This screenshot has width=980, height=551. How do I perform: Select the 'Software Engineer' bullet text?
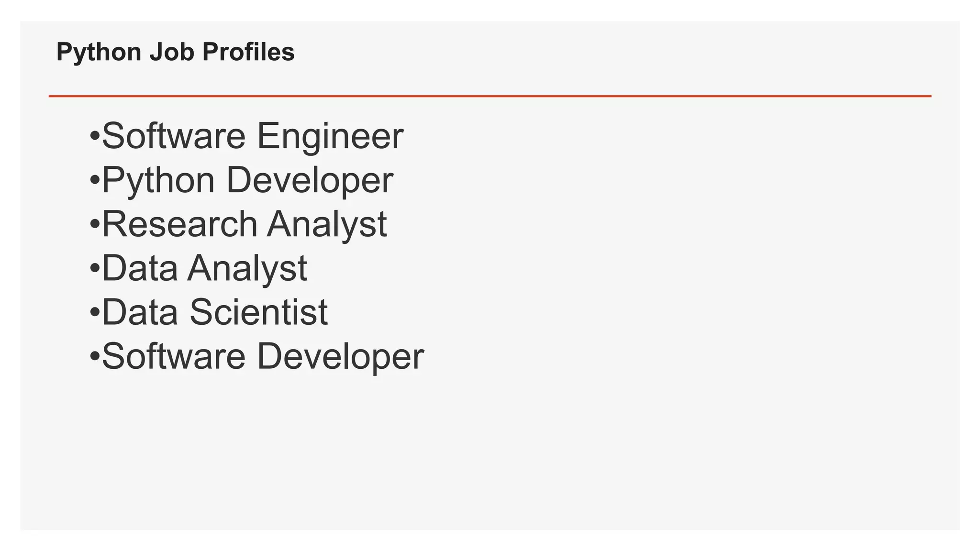[253, 136]
